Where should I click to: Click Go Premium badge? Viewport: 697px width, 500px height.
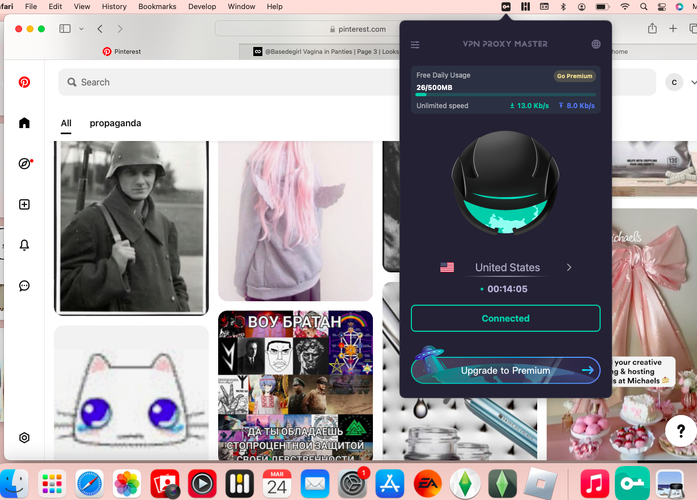[574, 76]
